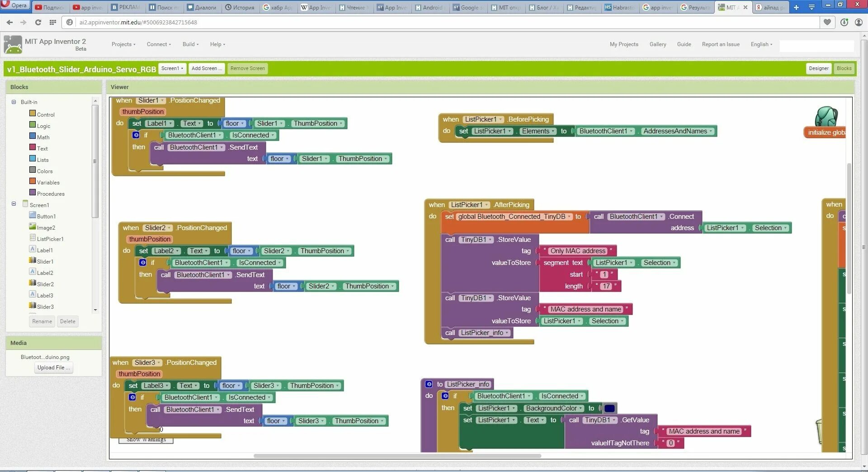Switch to the Designer view

pos(819,68)
